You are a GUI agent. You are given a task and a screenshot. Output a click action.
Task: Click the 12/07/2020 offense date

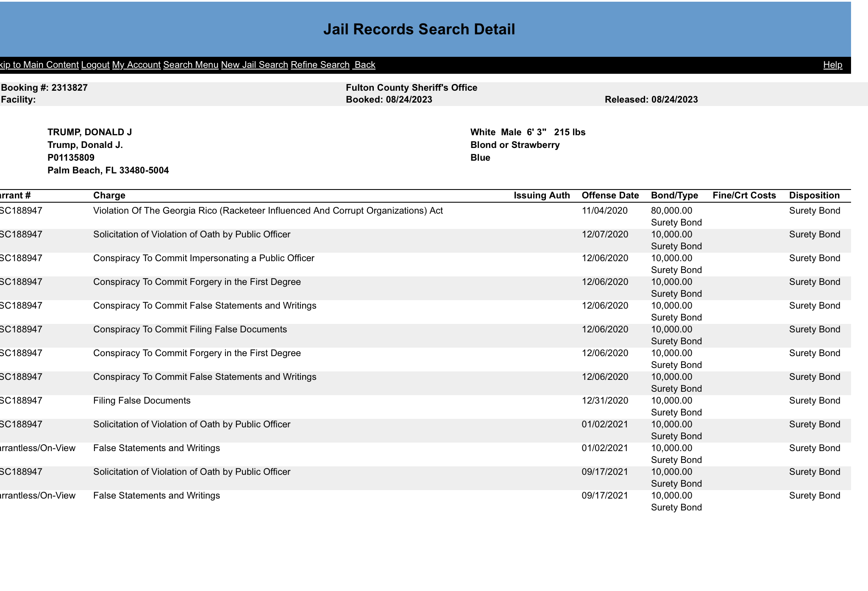605,234
